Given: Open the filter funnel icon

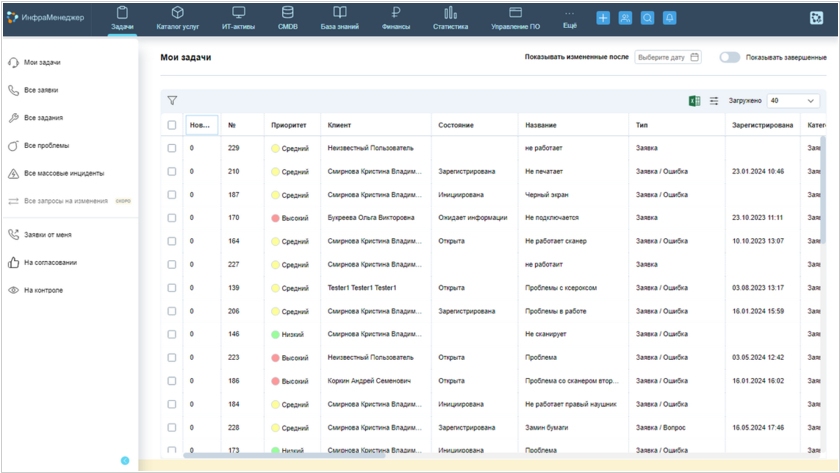Looking at the screenshot, I should point(172,101).
